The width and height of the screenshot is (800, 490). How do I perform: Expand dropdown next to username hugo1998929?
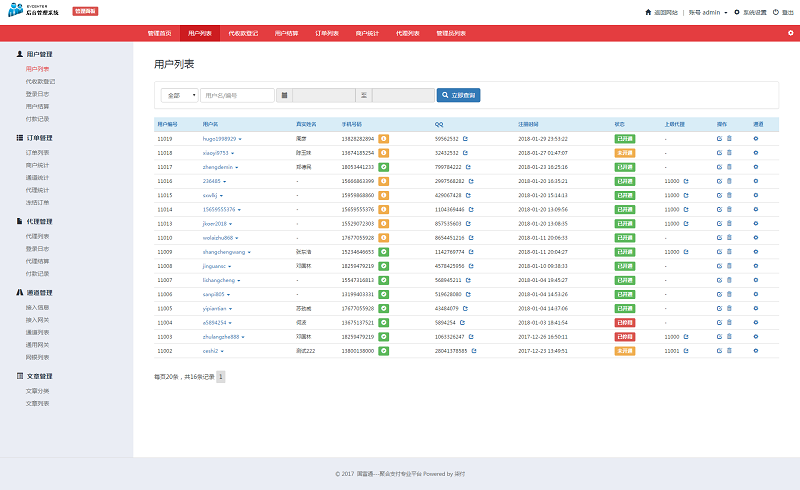(240, 138)
